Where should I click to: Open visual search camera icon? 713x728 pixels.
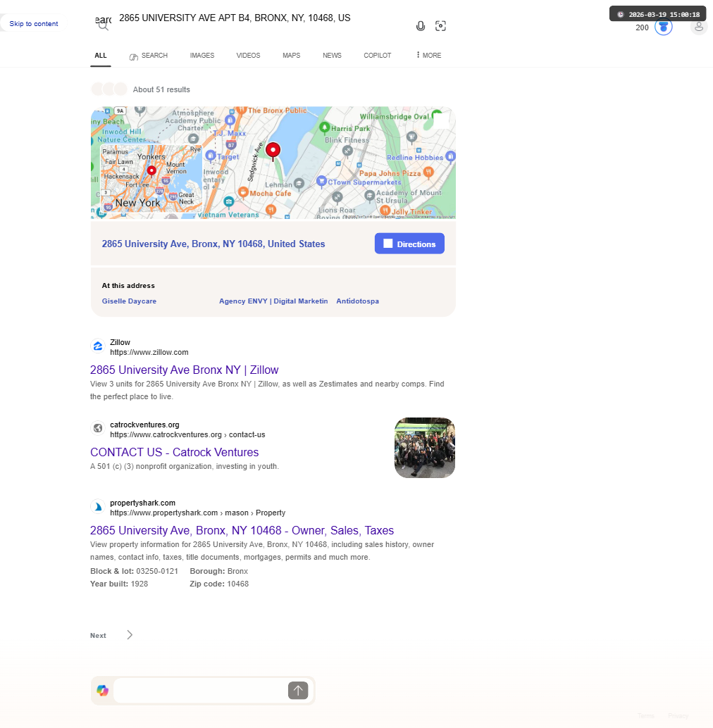coord(440,26)
